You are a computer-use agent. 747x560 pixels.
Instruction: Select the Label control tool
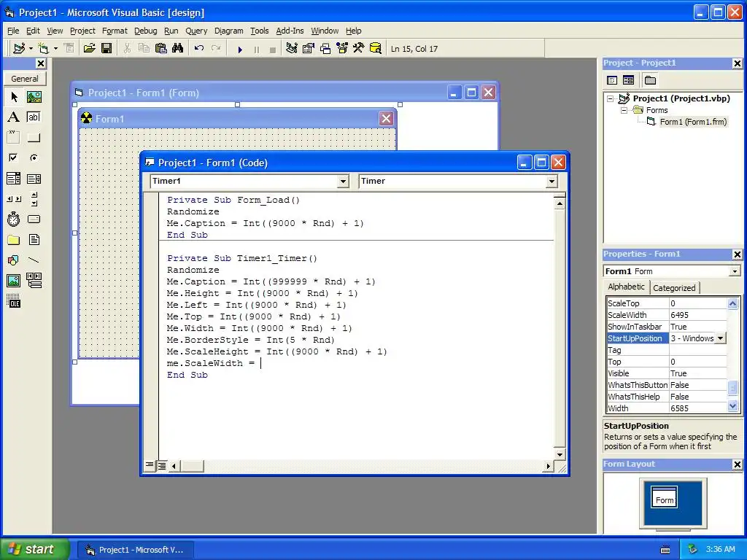[14, 117]
